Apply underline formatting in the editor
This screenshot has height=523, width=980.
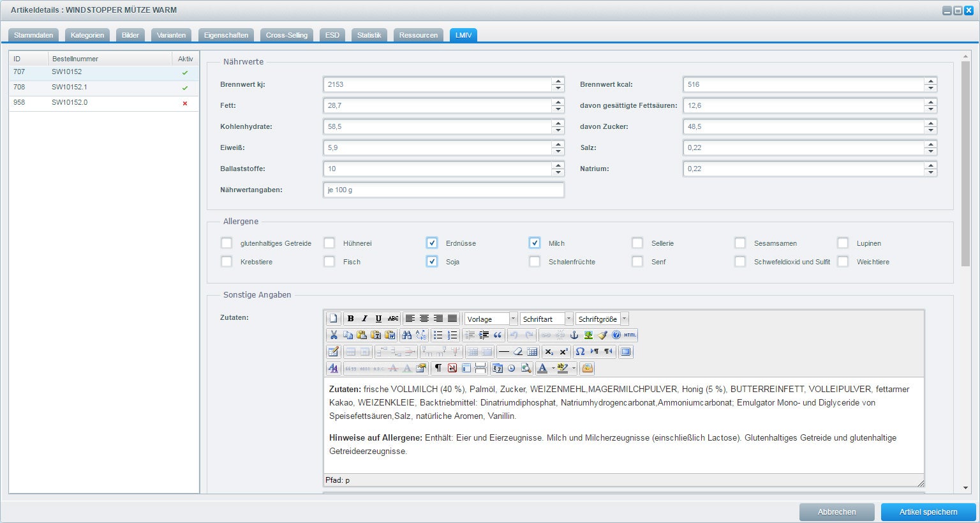click(378, 319)
